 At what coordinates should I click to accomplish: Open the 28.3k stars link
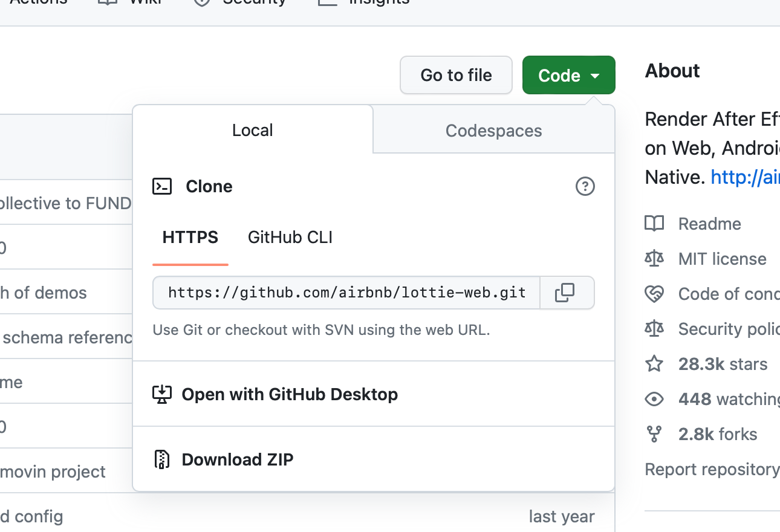[x=723, y=364]
